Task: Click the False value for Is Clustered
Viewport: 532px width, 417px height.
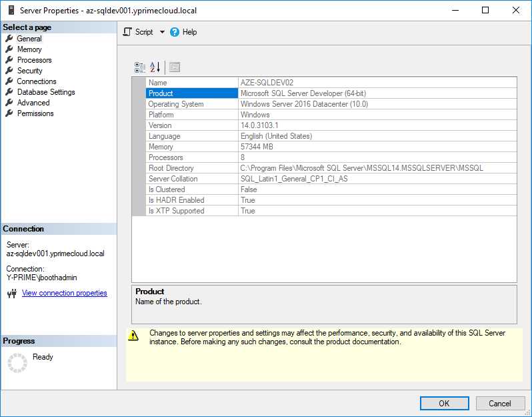Action: click(x=249, y=189)
